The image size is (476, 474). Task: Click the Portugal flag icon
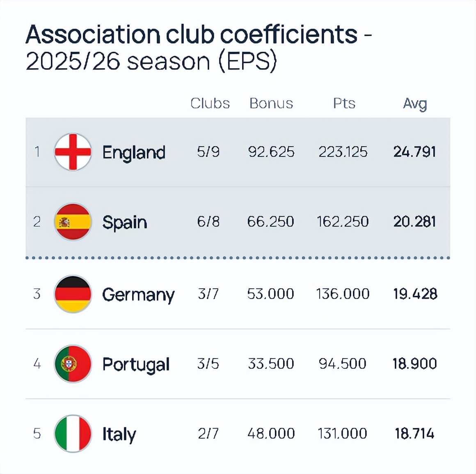pyautogui.click(x=73, y=364)
